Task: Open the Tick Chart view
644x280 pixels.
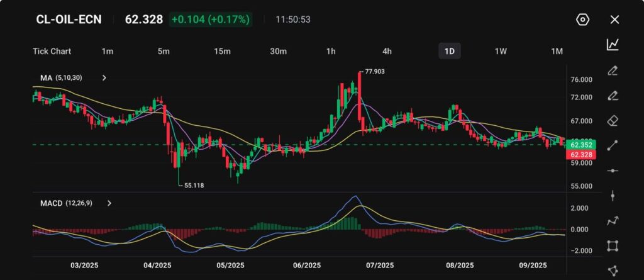Action: point(52,51)
